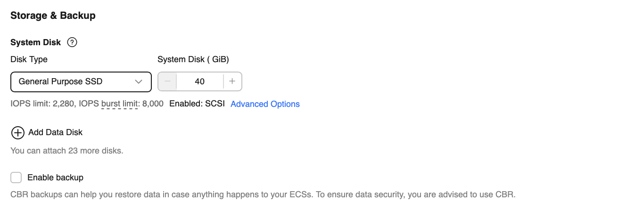Open Advanced Options link
Image resolution: width=644 pixels, height=210 pixels.
tap(265, 104)
